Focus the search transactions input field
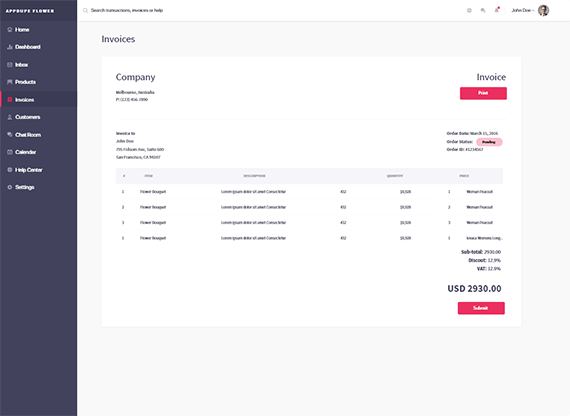The width and height of the screenshot is (570, 416). (x=127, y=11)
